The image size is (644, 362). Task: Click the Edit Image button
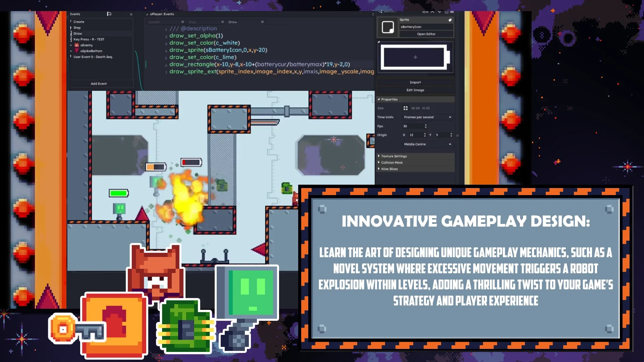(x=415, y=90)
